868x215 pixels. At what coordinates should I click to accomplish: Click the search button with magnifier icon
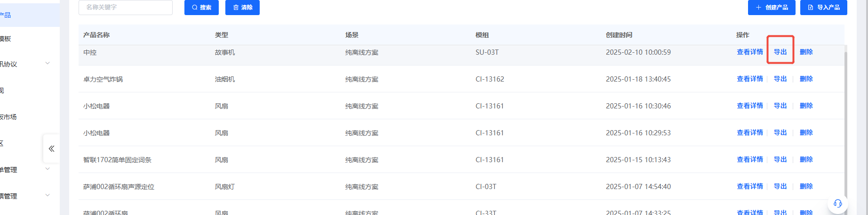point(201,8)
